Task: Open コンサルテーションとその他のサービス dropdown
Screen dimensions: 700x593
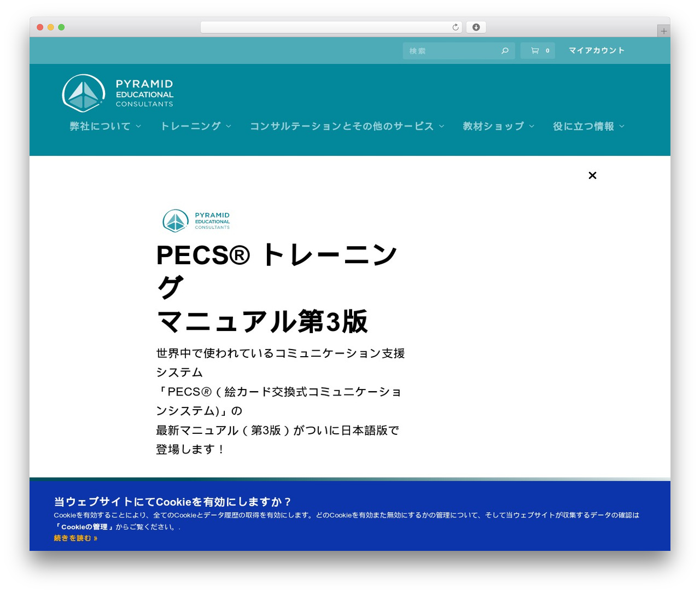Action: (347, 126)
